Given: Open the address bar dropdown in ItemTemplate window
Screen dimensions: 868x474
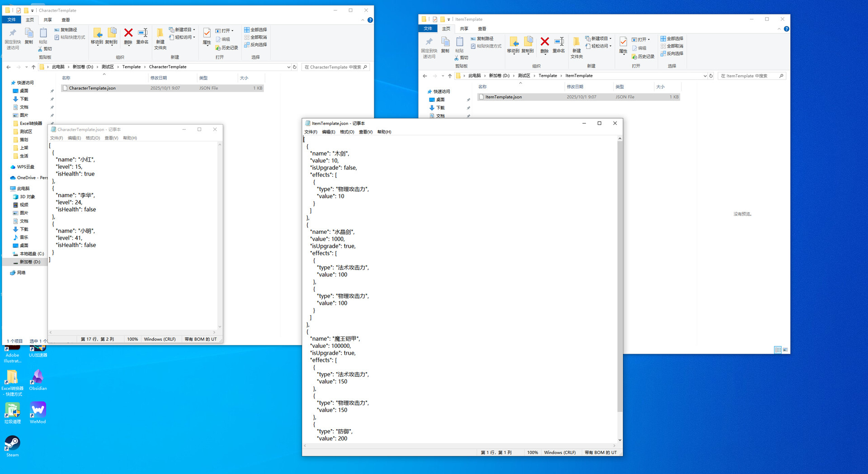Looking at the screenshot, I should 705,76.
